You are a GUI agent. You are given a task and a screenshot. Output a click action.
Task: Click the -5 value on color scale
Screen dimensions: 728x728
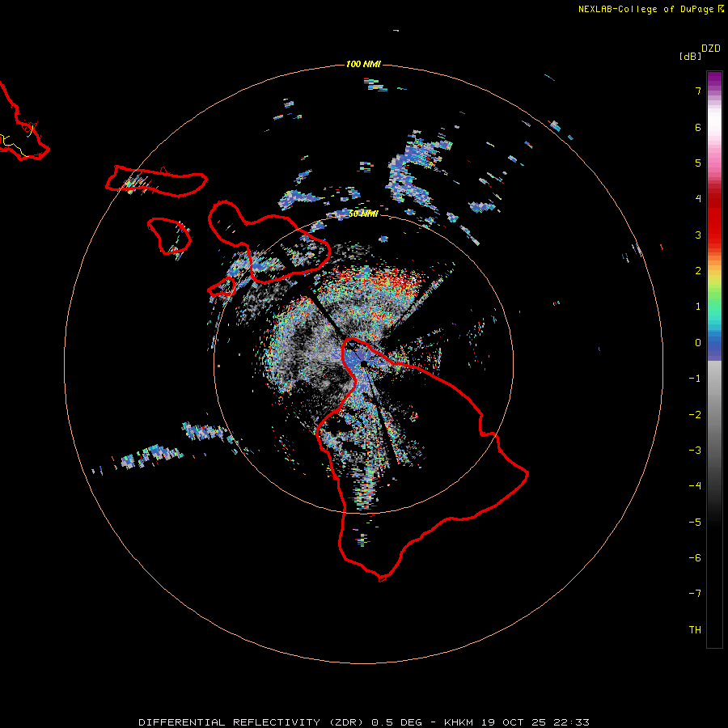pos(695,523)
